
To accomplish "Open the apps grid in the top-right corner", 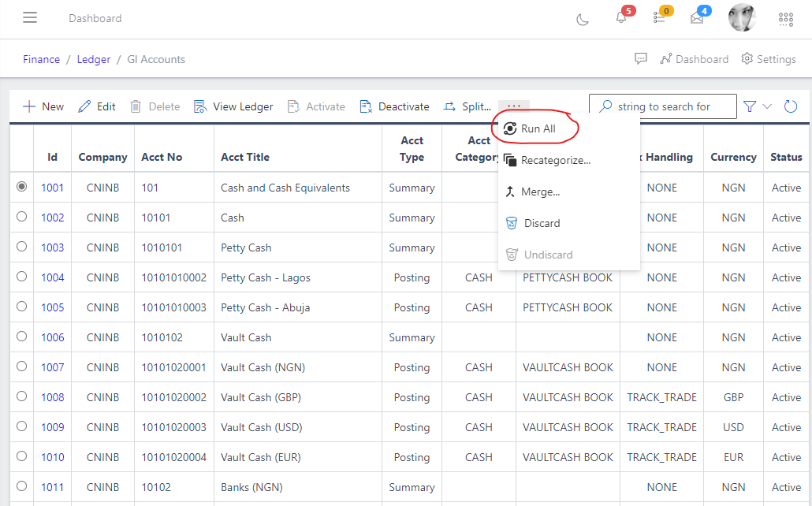I will coord(785,18).
